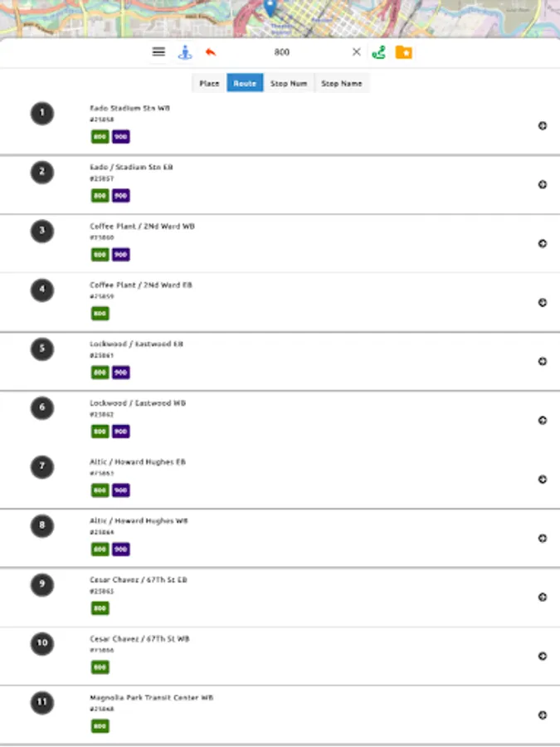This screenshot has height=747, width=560.
Task: Expand details for Altic / Howard Hughes WB
Action: tap(543, 538)
